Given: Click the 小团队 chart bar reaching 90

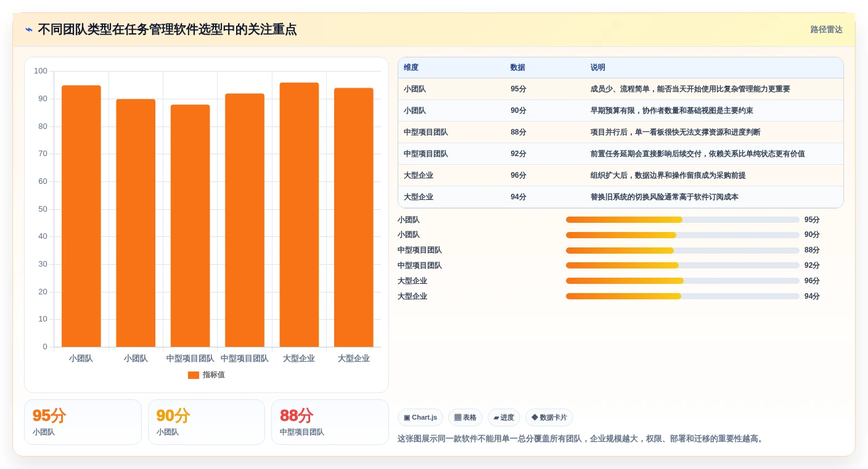Looking at the screenshot, I should click(136, 223).
